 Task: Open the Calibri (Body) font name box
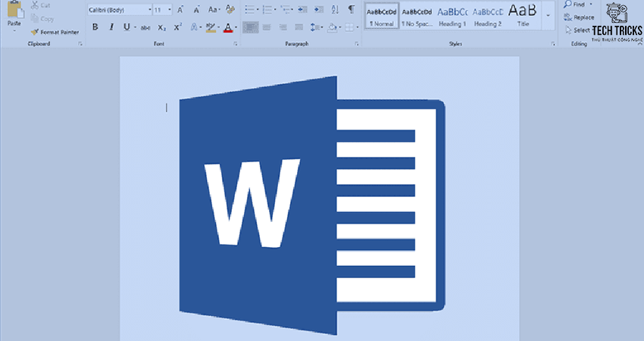pos(120,9)
